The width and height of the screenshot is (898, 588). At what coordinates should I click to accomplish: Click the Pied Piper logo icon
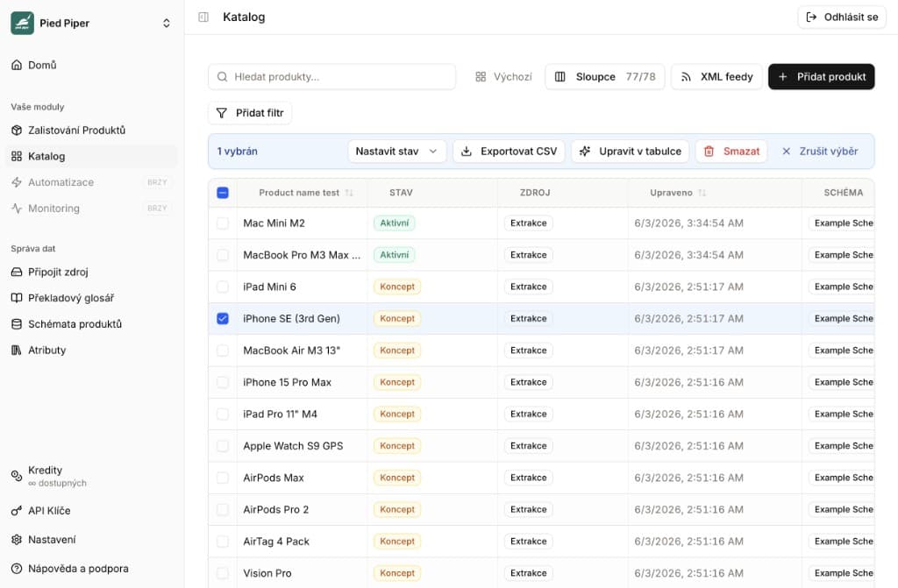click(22, 23)
